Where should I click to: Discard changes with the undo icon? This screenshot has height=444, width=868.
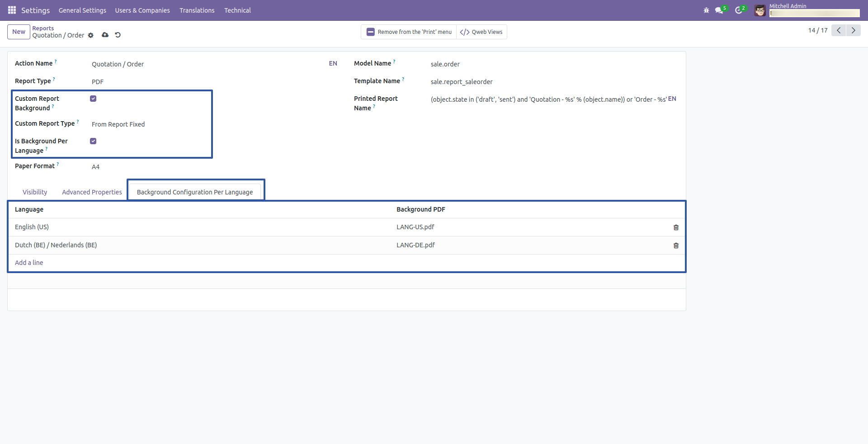(118, 35)
